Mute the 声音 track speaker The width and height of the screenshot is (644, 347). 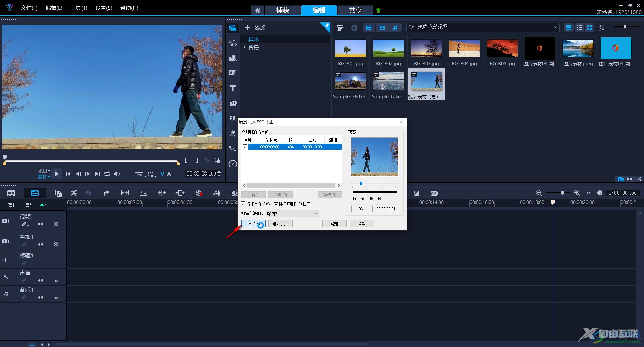40,280
